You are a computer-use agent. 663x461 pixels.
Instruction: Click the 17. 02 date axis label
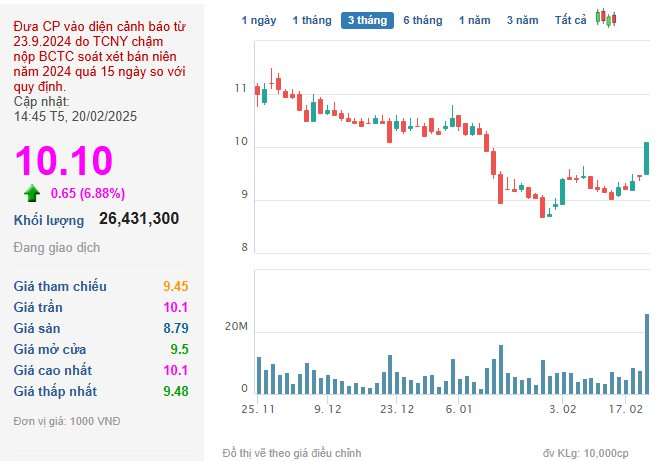626,409
